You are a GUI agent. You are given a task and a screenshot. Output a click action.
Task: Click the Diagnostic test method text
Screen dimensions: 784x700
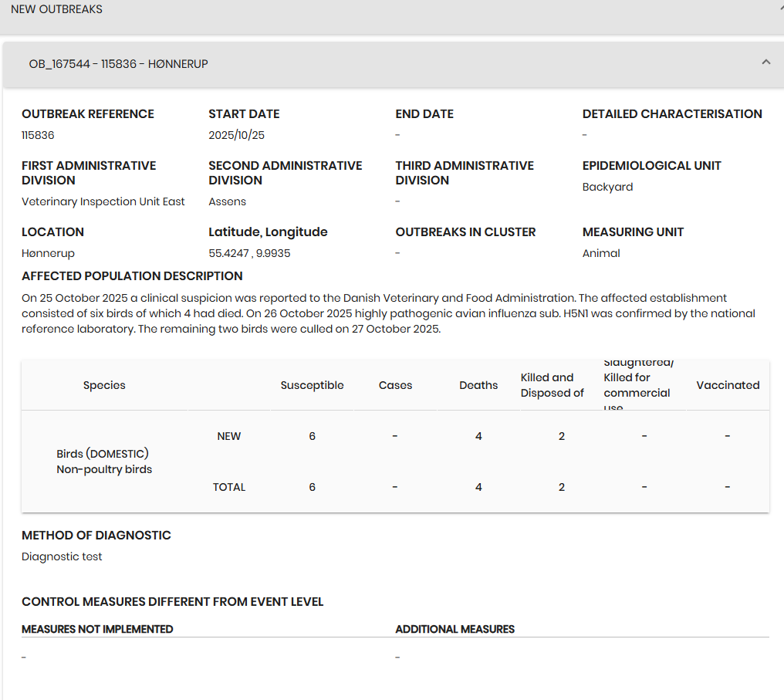click(62, 556)
